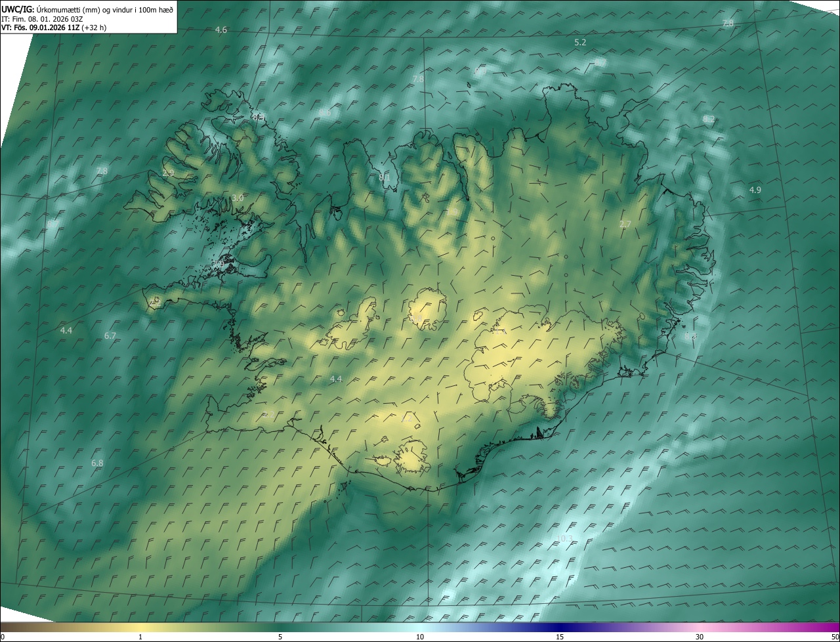Click the initial time "IT: Fim. 08. 01. 2026 03Z"
Image resolution: width=840 pixels, height=642 pixels.
41,19
